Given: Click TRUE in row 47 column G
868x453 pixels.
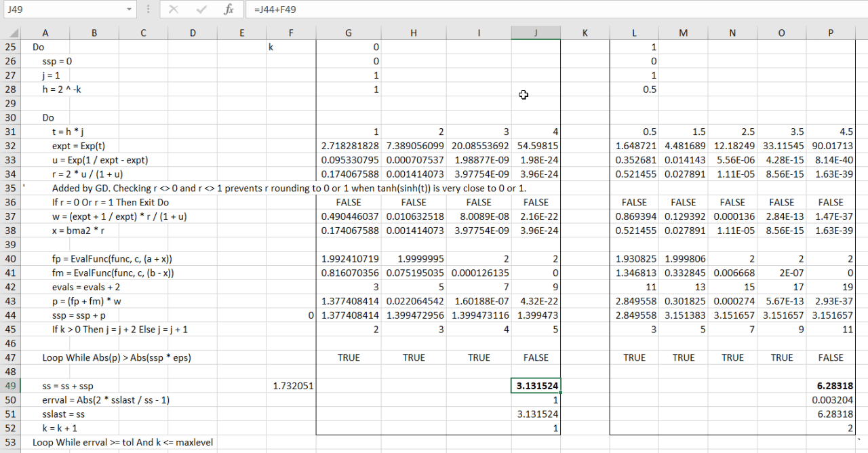Looking at the screenshot, I should click(x=349, y=357).
